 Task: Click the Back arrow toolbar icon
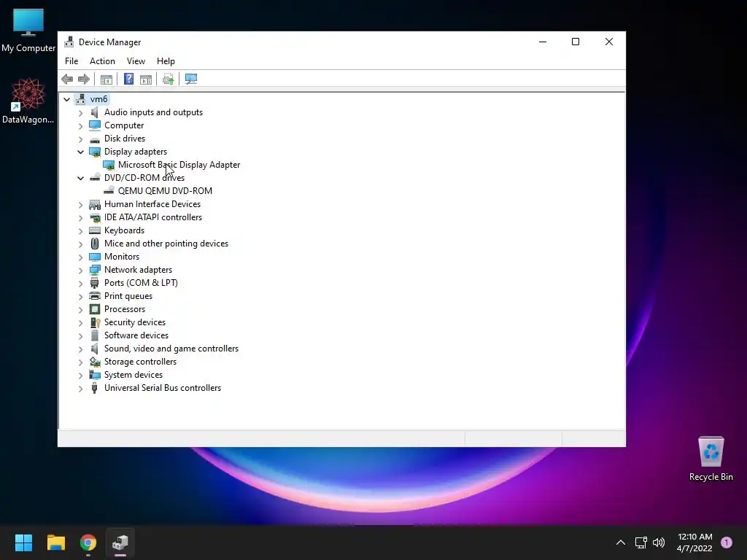point(67,79)
